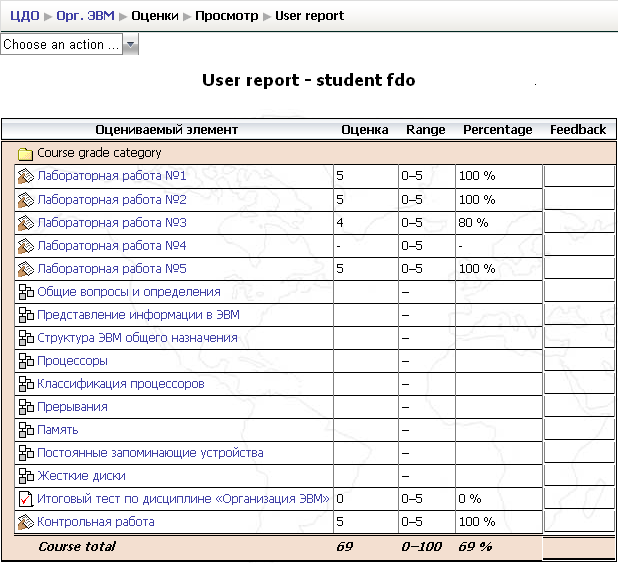Click lesson icon beside Прерывания
This screenshot has width=618, height=563.
[x=26, y=407]
